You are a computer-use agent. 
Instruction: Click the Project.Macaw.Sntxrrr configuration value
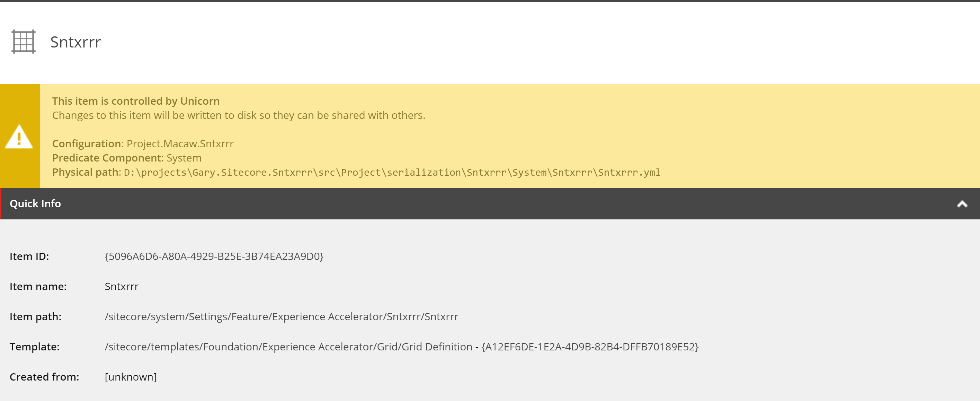(180, 143)
